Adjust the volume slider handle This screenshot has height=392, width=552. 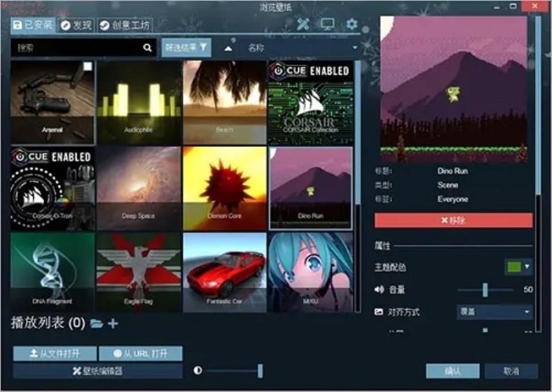485,290
